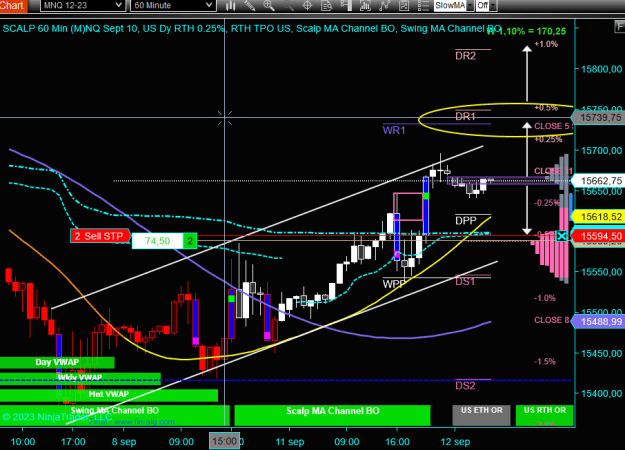Click the DS2 support level label
The width and height of the screenshot is (625, 450).
[x=465, y=385]
